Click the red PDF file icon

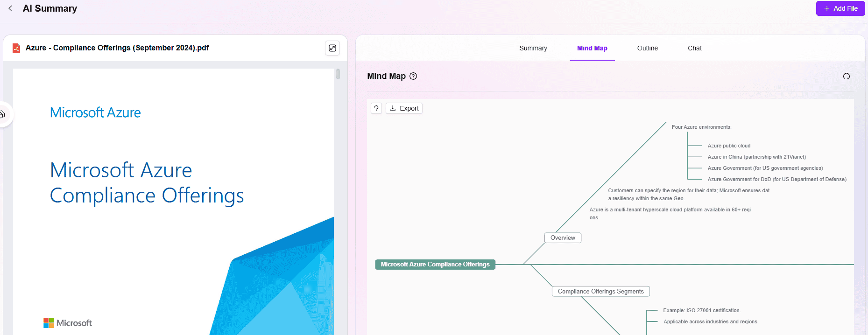pos(16,48)
